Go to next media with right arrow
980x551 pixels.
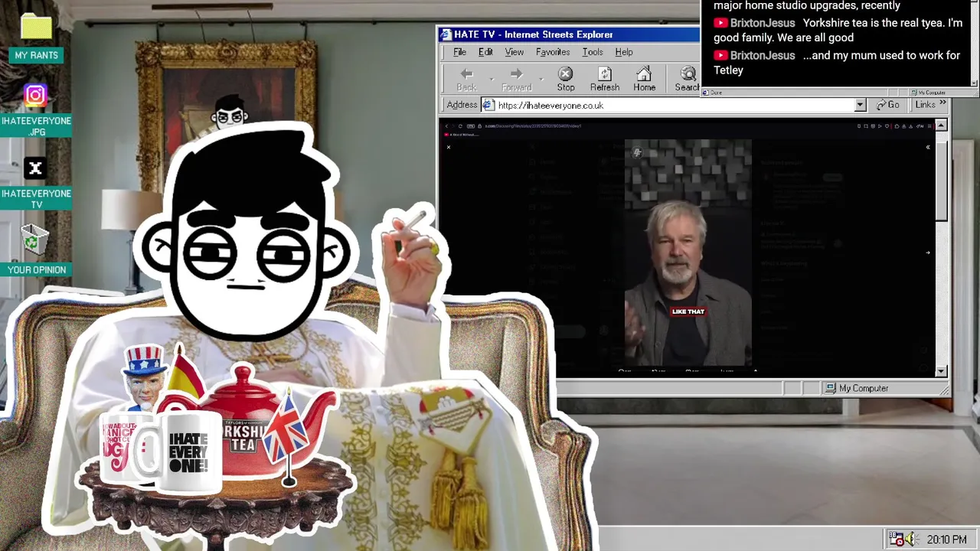(x=928, y=253)
